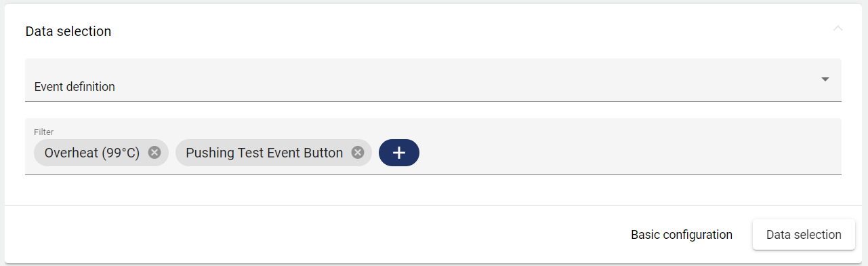Open the Event definition dropdown arrow

tap(825, 79)
